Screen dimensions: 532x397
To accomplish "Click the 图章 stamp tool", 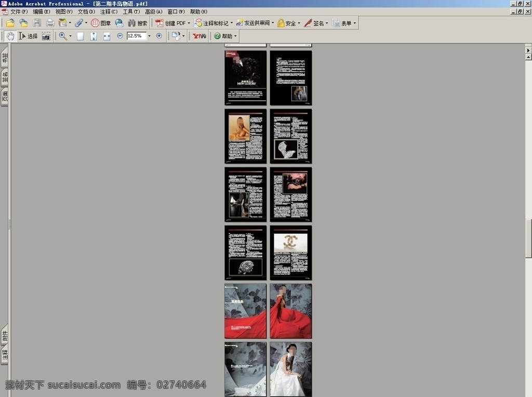I will coord(101,23).
